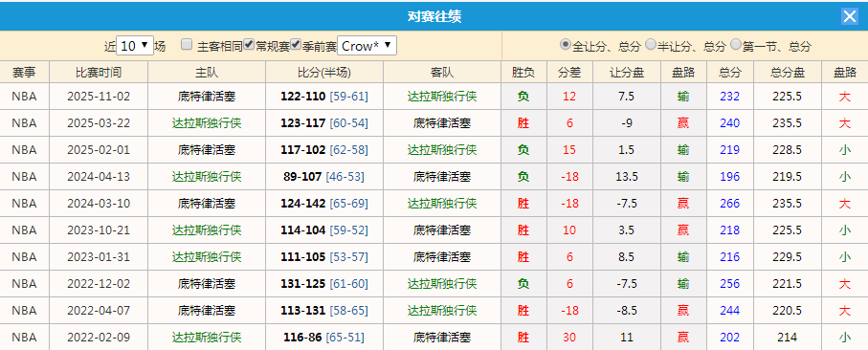Click total line value 228.5
868x350 pixels.
click(x=788, y=150)
